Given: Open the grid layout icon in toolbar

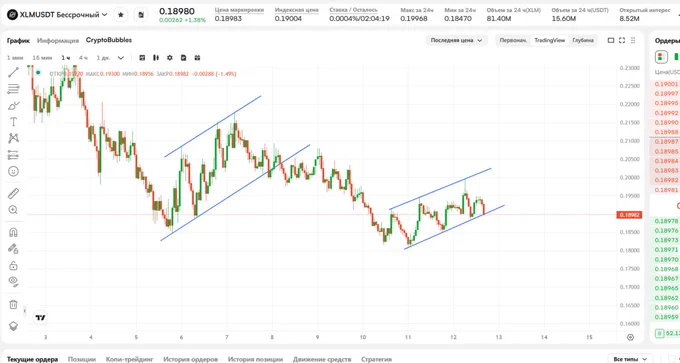Looking at the screenshot, I should [197, 58].
